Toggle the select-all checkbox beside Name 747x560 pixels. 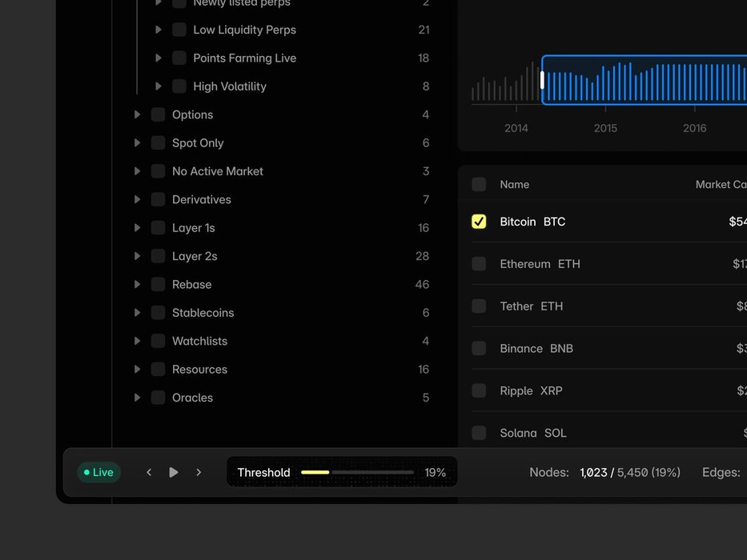point(479,185)
